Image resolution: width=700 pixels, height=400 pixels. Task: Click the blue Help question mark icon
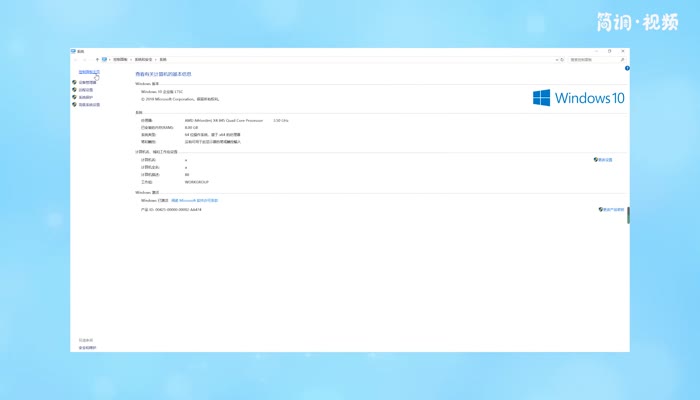625,68
